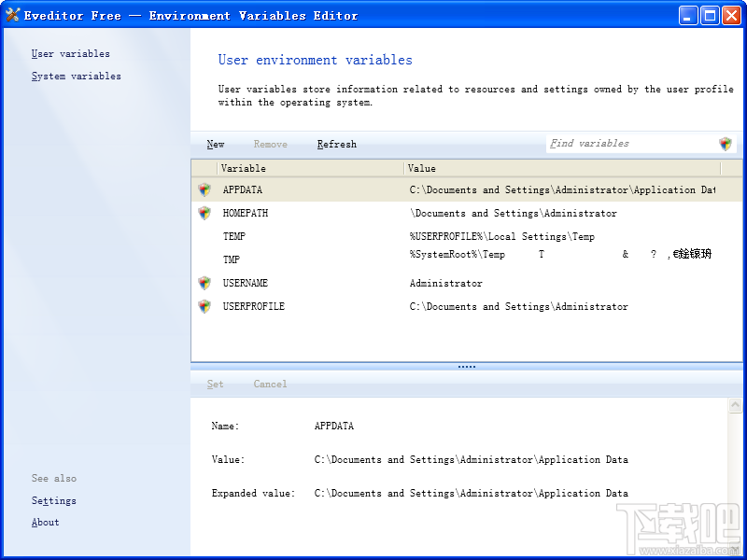
Task: Select the TMP variable row
Action: (466, 259)
